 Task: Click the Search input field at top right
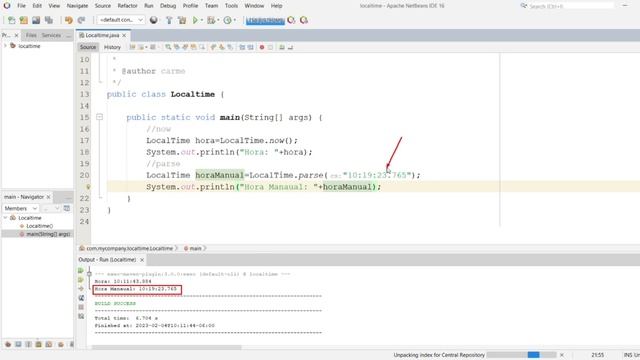pos(571,6)
